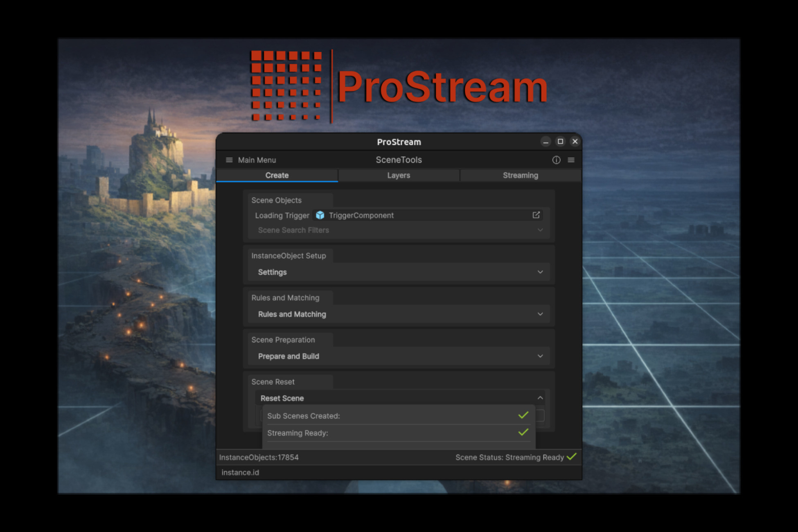The width and height of the screenshot is (798, 532).
Task: Minimize the ProStream window
Action: (546, 142)
